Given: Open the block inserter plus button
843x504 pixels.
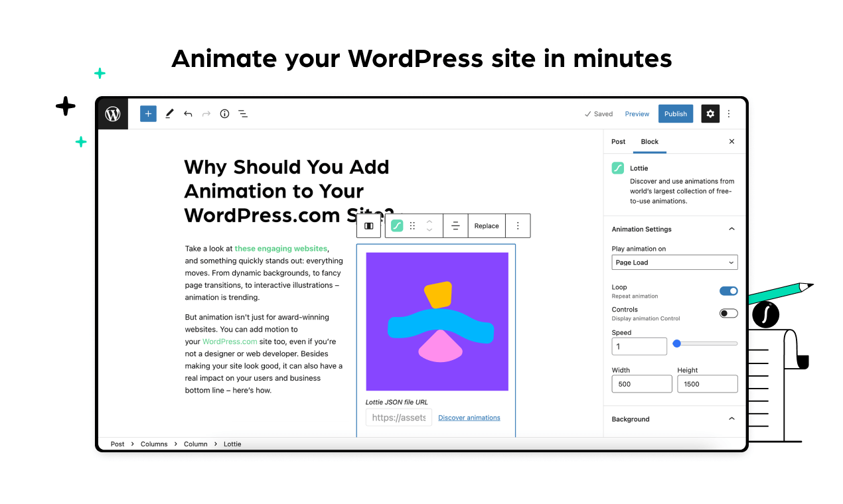Looking at the screenshot, I should tap(148, 114).
